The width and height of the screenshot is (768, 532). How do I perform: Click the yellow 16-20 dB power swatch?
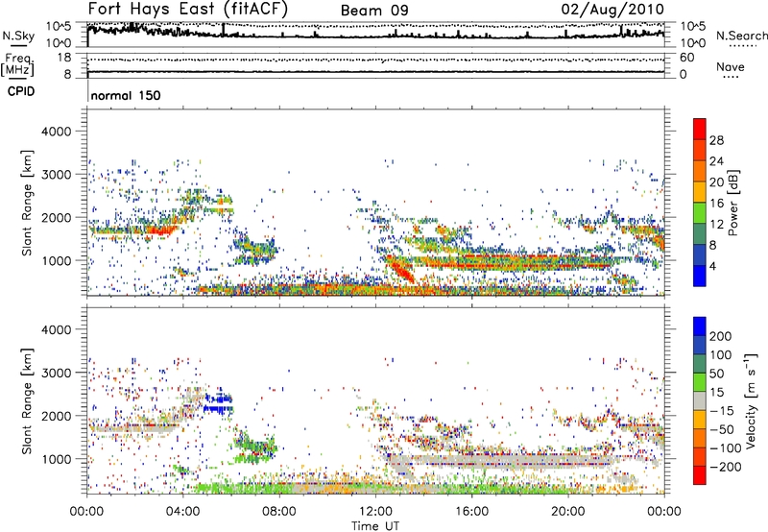pyautogui.click(x=700, y=192)
